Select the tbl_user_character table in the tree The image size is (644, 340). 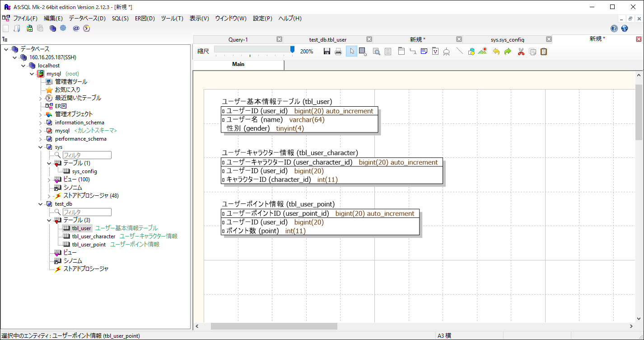tap(93, 236)
